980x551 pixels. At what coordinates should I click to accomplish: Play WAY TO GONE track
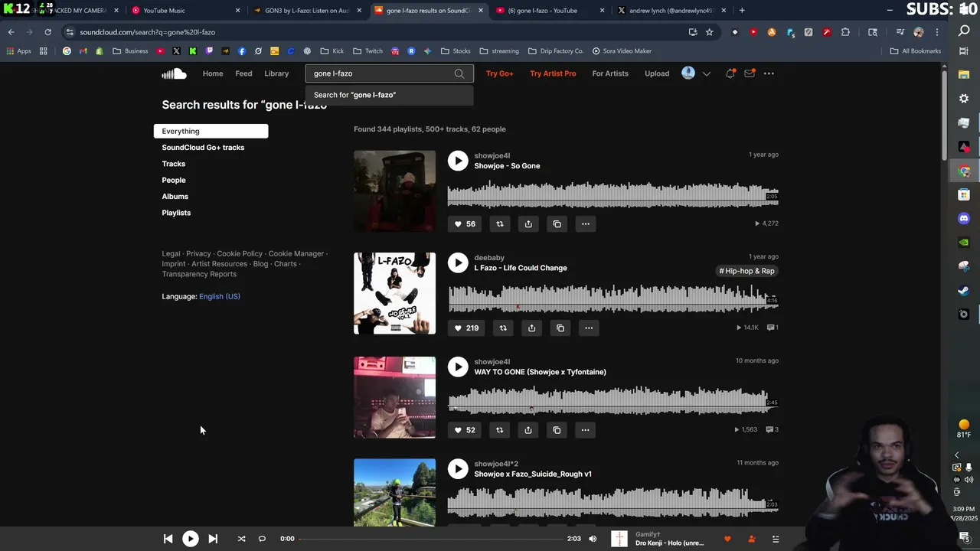click(x=458, y=367)
